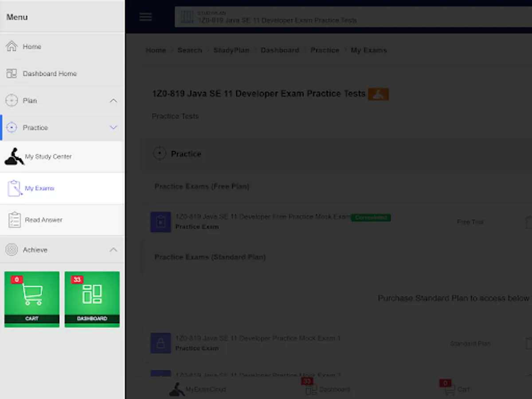Click the orange badge beside the exam title
532x399 pixels.
[x=378, y=94]
